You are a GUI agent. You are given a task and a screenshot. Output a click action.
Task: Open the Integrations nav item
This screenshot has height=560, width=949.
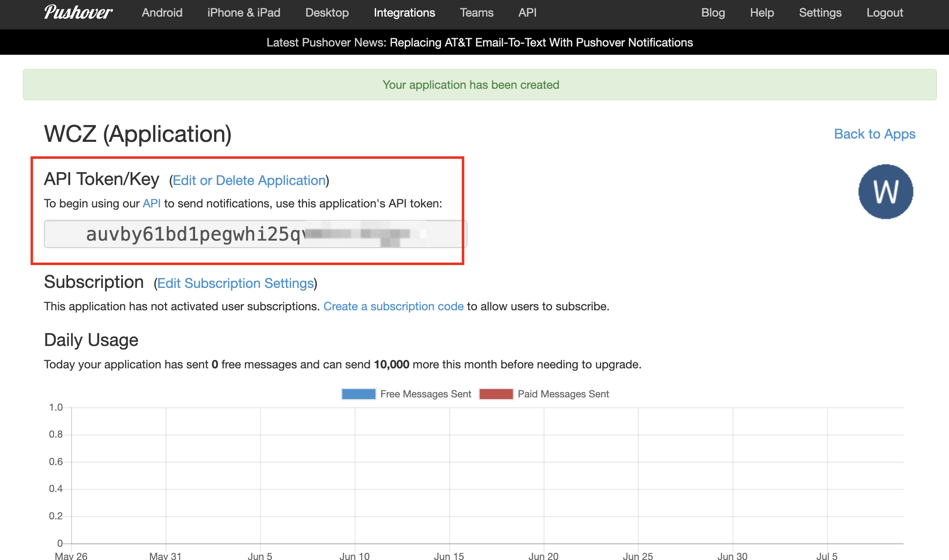(404, 12)
